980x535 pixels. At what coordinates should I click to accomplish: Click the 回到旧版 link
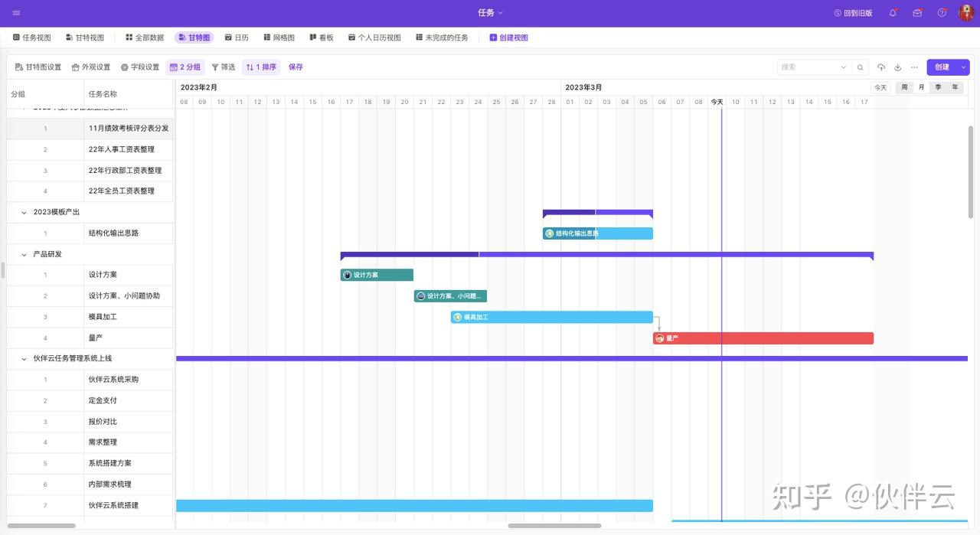click(853, 13)
